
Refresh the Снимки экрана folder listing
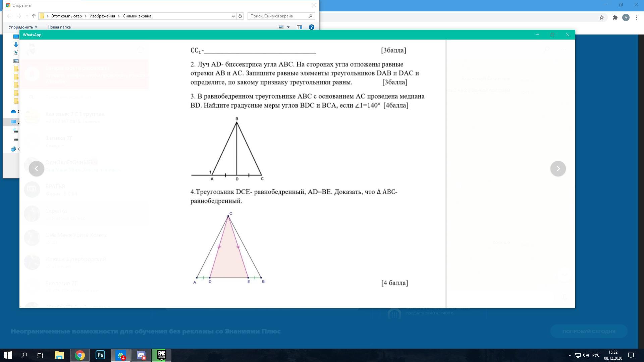pyautogui.click(x=240, y=16)
